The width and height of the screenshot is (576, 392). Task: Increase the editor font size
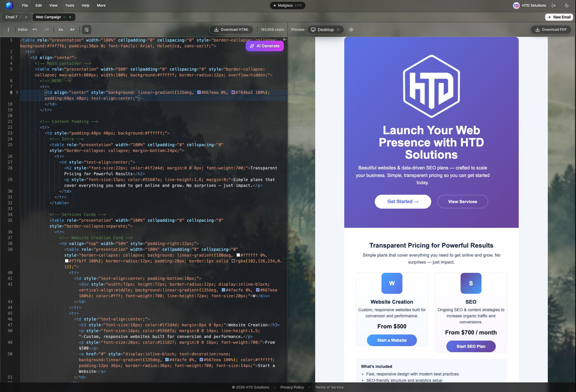click(72, 29)
